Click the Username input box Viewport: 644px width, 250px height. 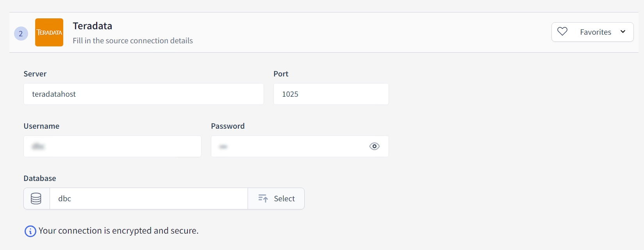pos(112,146)
